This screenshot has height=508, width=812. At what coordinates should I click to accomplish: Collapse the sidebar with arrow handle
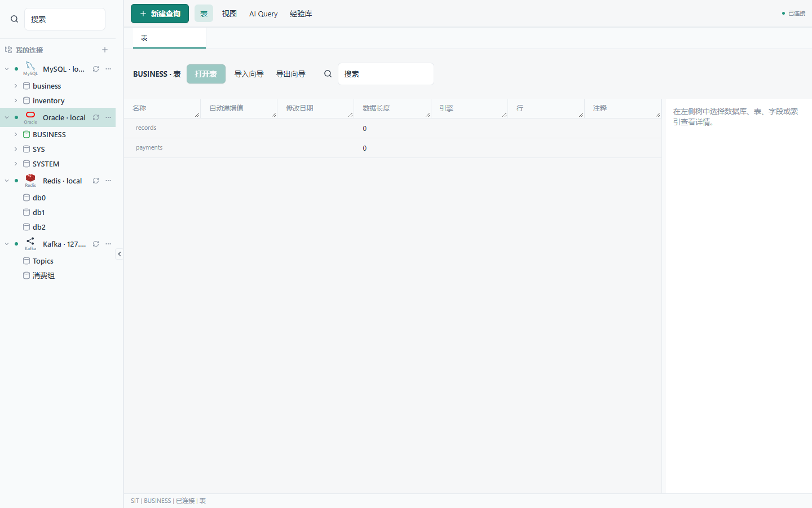tap(120, 254)
